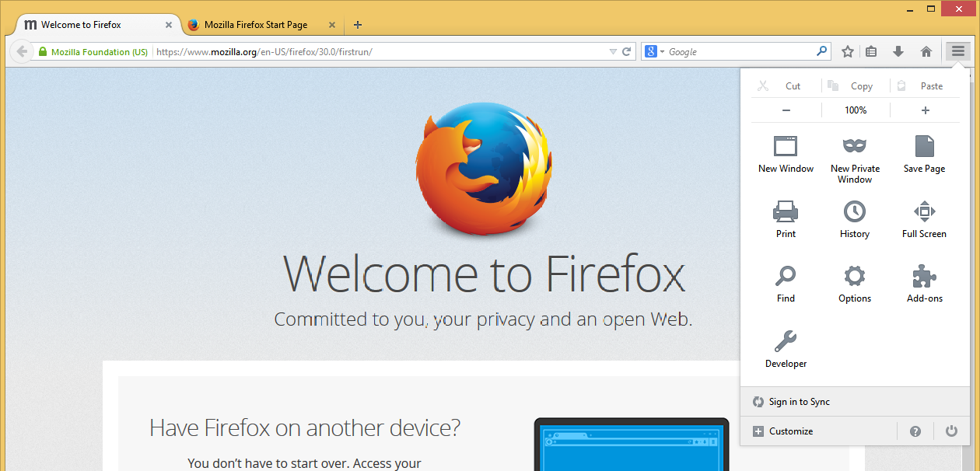Maximize the Firefox window

point(931,9)
